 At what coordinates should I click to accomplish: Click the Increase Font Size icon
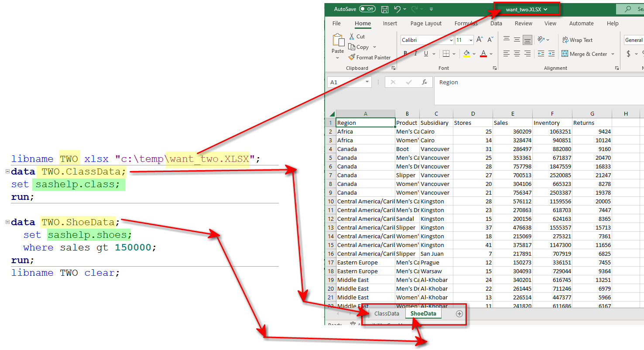(480, 40)
